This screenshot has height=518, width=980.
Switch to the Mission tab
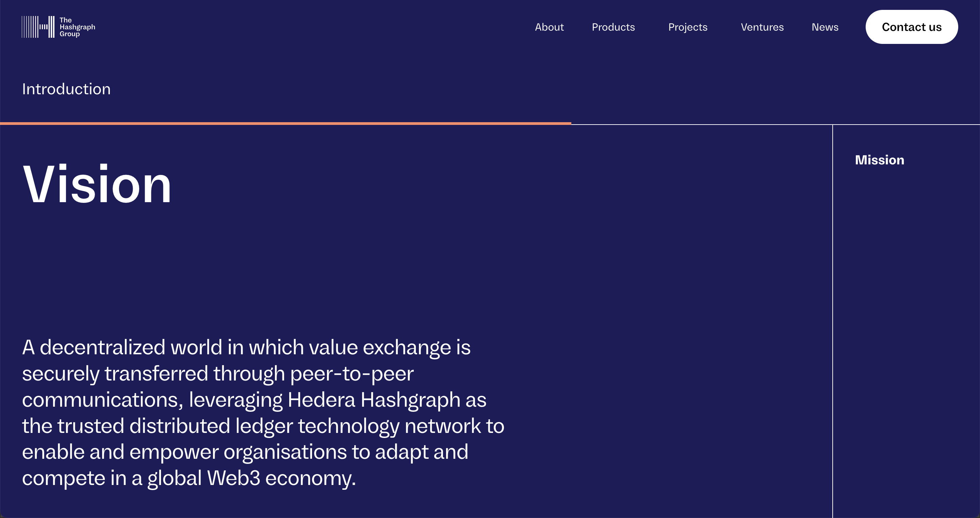pyautogui.click(x=879, y=160)
